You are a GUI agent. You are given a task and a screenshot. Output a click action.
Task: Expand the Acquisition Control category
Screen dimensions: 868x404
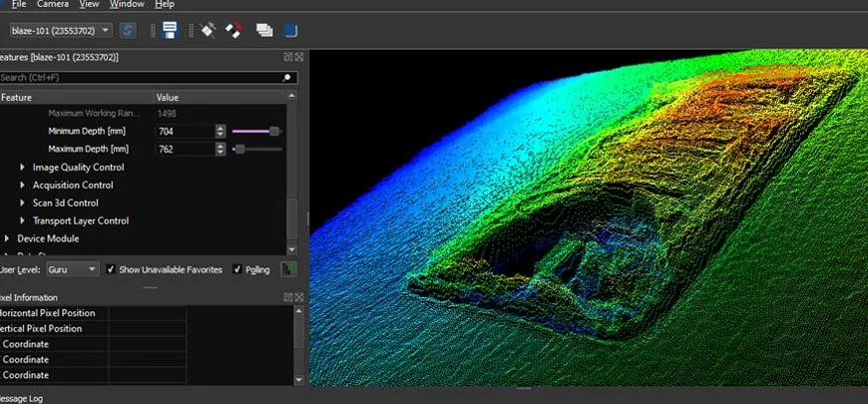point(23,185)
